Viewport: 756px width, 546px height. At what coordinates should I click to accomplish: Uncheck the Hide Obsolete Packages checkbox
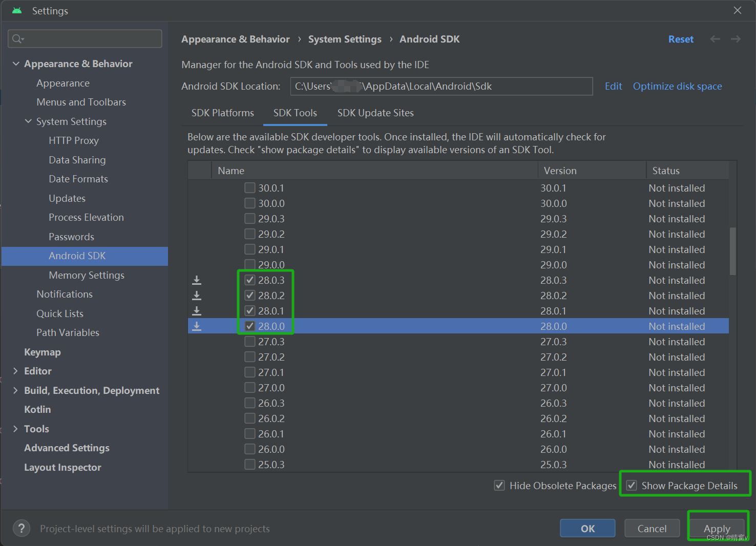[499, 485]
